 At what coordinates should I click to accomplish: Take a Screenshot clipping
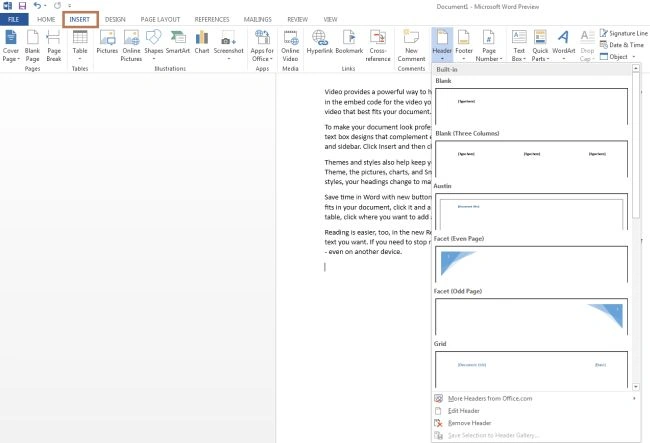(229, 46)
